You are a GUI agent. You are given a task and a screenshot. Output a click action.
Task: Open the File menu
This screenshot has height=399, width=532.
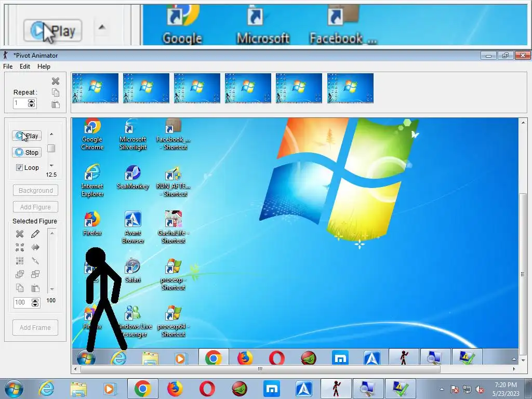click(x=8, y=66)
